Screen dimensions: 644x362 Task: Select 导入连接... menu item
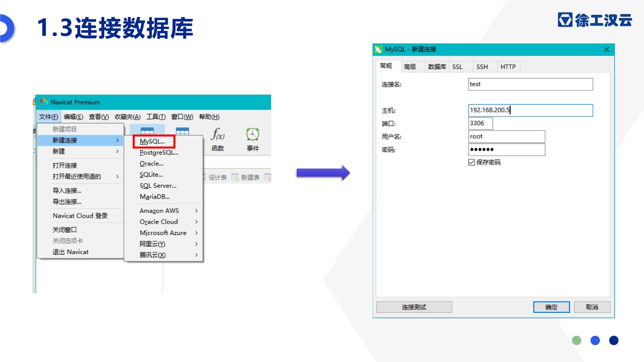point(67,190)
